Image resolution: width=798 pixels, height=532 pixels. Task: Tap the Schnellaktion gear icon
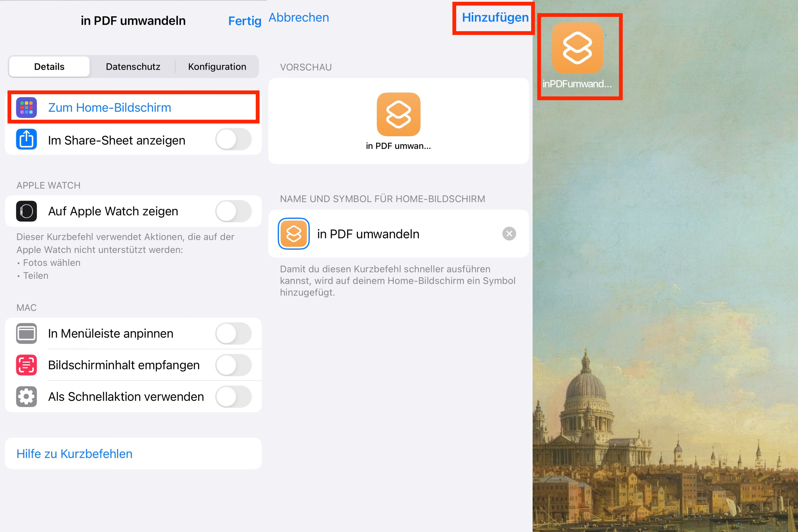point(26,397)
